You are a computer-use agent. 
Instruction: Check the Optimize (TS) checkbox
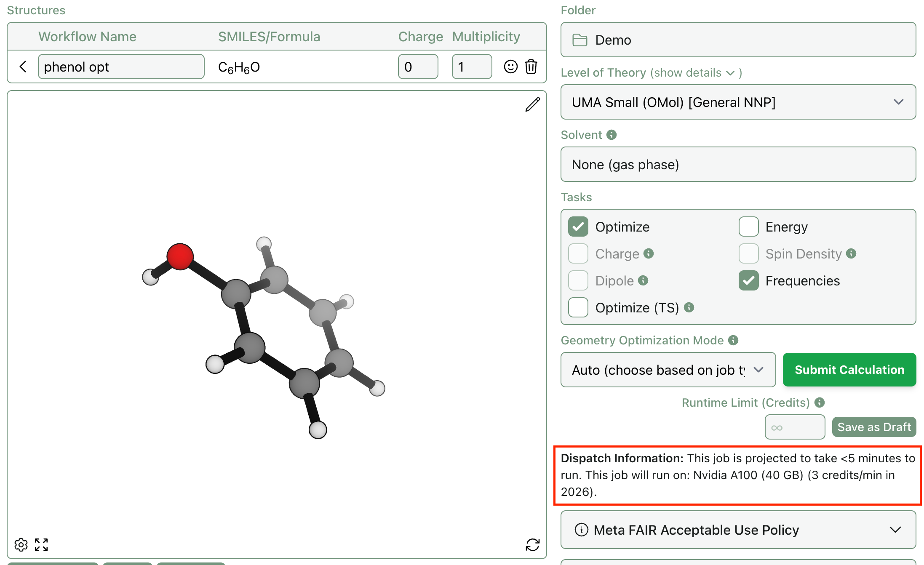tap(578, 307)
